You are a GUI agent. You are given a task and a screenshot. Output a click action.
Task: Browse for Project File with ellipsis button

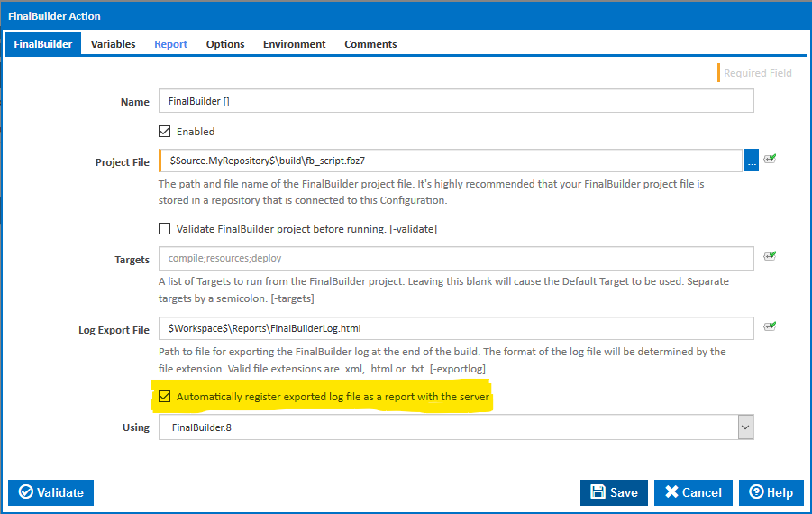tap(752, 161)
